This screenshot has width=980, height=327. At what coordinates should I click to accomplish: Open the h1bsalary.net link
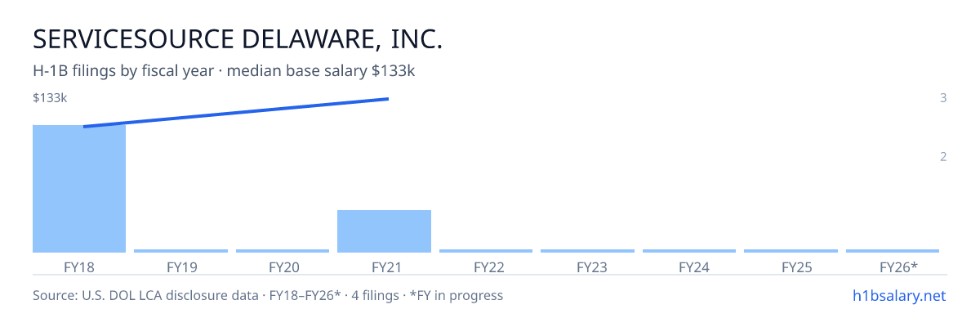pyautogui.click(x=898, y=295)
